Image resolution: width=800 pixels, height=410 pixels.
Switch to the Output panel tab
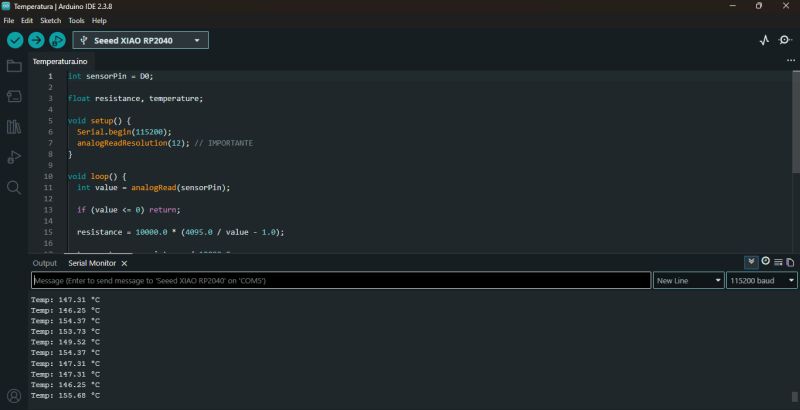44,263
